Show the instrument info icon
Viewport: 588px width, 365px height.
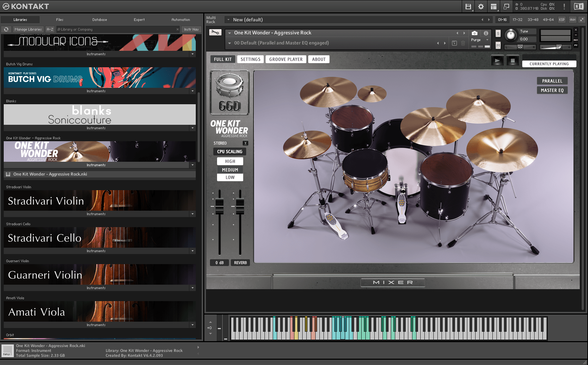pyautogui.click(x=486, y=33)
